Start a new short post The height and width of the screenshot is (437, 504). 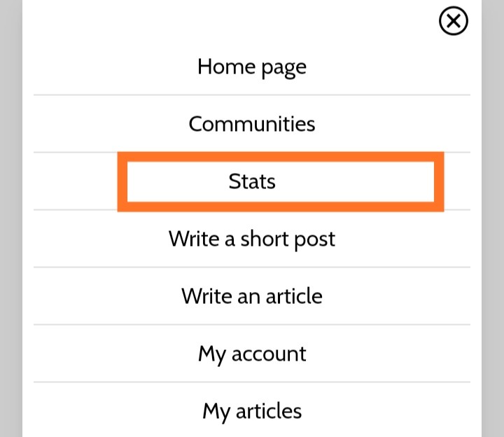tap(252, 239)
